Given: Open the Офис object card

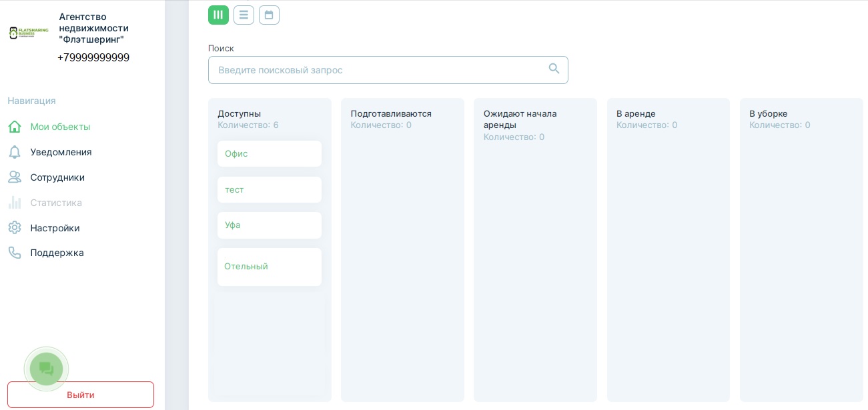Looking at the screenshot, I should 269,153.
